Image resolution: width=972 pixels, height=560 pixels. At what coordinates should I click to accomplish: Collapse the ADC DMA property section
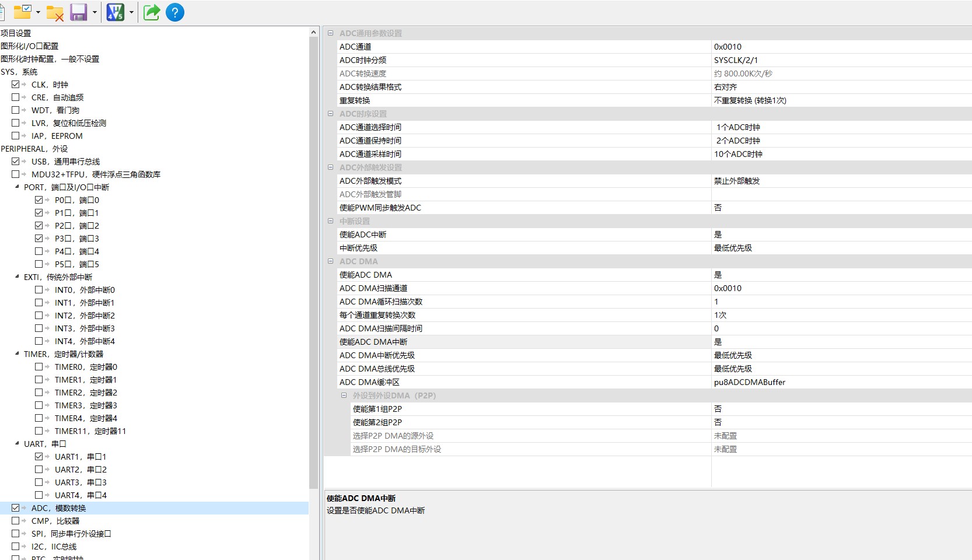click(x=330, y=261)
